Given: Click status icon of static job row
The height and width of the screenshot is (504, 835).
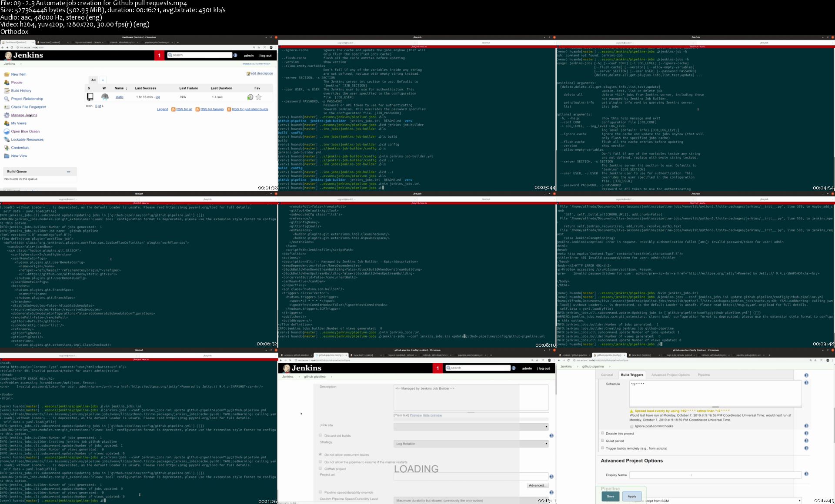Looking at the screenshot, I should pyautogui.click(x=90, y=97).
